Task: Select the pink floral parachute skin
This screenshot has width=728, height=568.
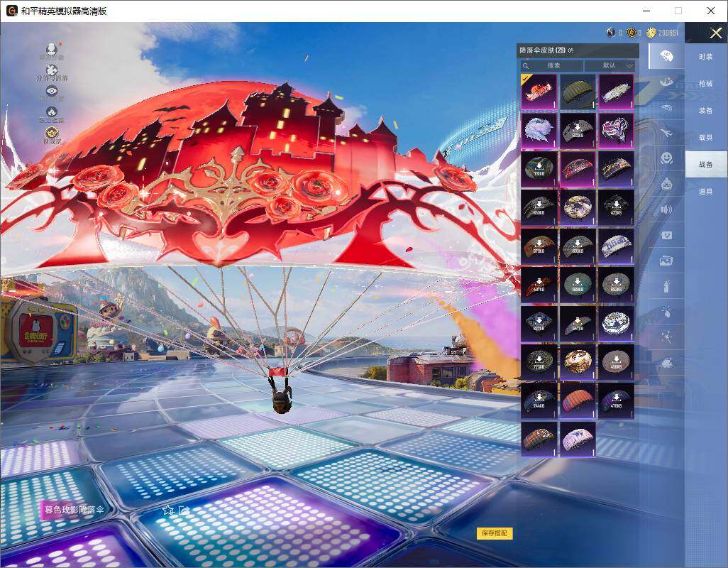Action: (x=577, y=439)
